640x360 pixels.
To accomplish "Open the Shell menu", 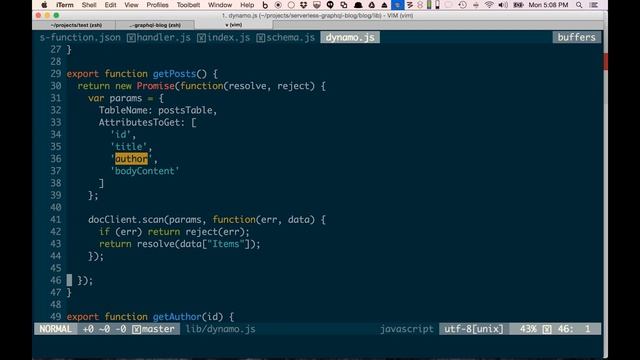I will 89,5.
